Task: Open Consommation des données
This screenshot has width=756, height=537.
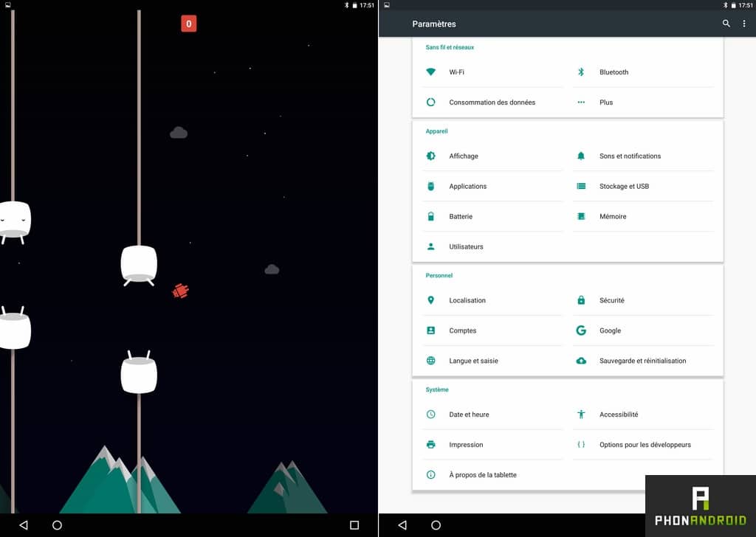Action: 492,102
